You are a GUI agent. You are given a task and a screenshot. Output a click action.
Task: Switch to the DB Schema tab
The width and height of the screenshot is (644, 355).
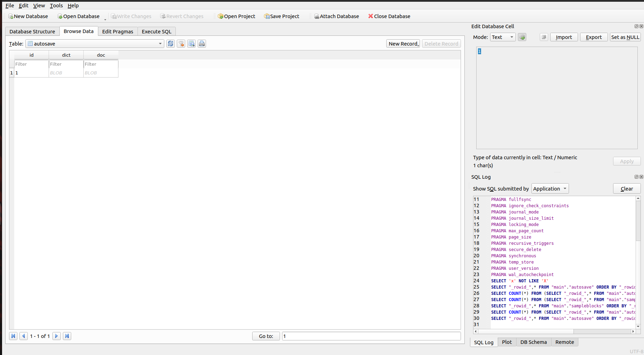534,342
